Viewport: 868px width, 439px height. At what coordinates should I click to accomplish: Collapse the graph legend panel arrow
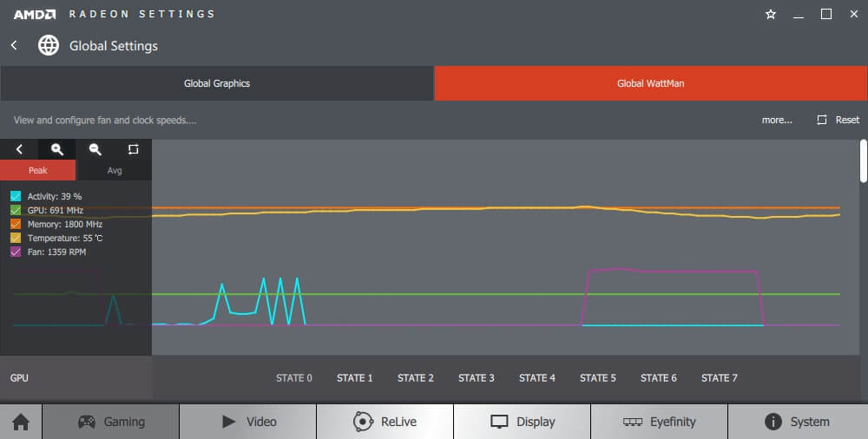(x=19, y=149)
